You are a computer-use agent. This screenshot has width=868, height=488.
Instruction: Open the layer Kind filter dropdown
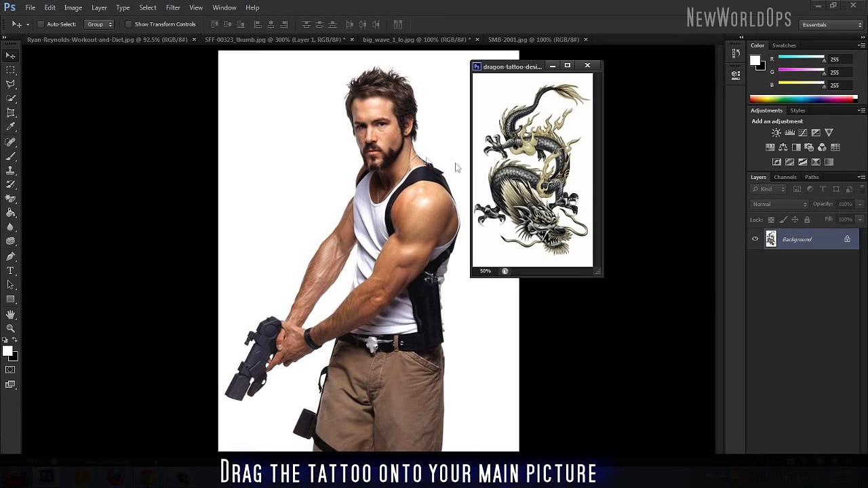point(768,189)
